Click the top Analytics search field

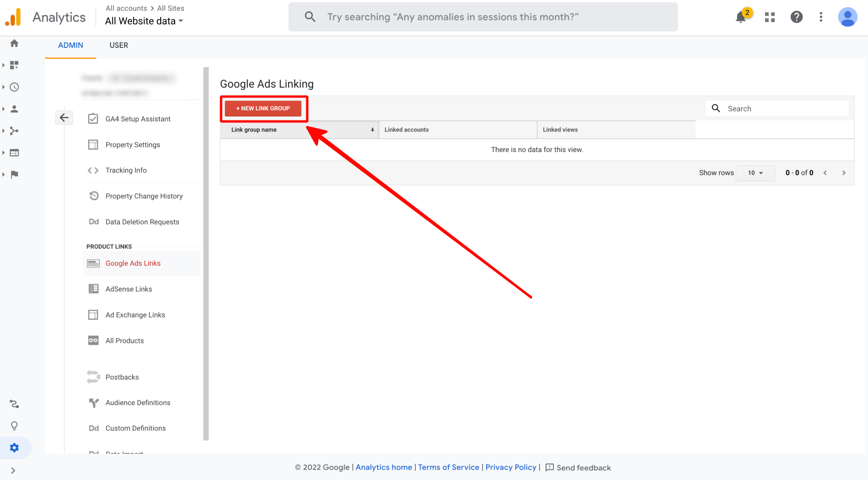[x=483, y=17]
